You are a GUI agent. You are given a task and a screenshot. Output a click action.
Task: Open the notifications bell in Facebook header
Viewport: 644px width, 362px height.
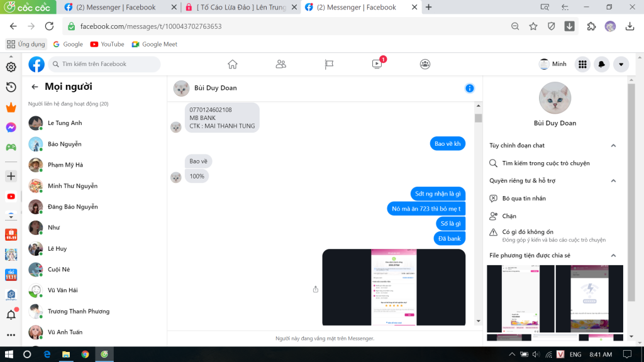(602, 64)
